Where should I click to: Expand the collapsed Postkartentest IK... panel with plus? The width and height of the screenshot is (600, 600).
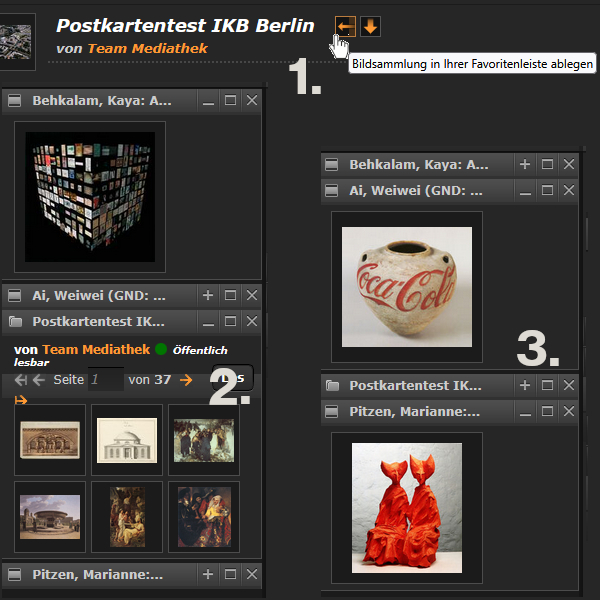tap(525, 385)
